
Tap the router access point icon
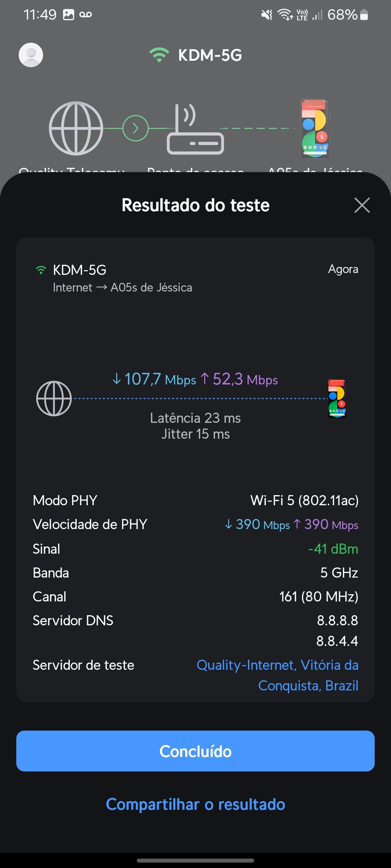pyautogui.click(x=195, y=130)
